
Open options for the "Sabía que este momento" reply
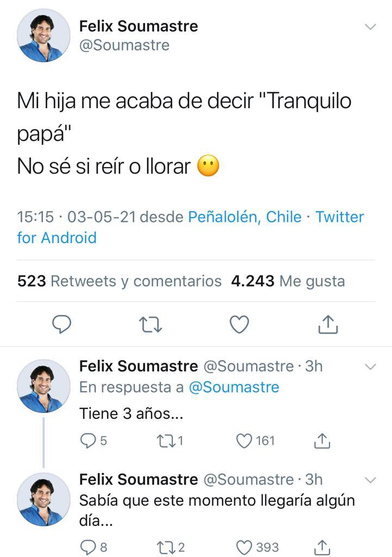[x=371, y=479]
